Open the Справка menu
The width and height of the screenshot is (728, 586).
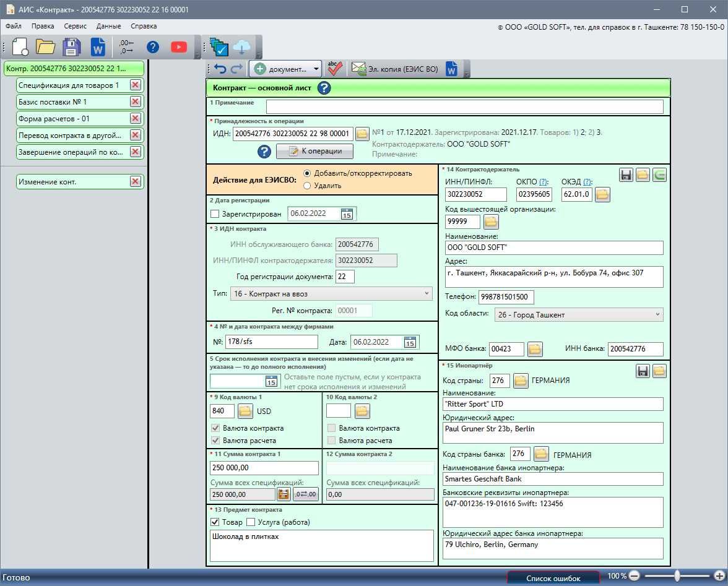144,26
